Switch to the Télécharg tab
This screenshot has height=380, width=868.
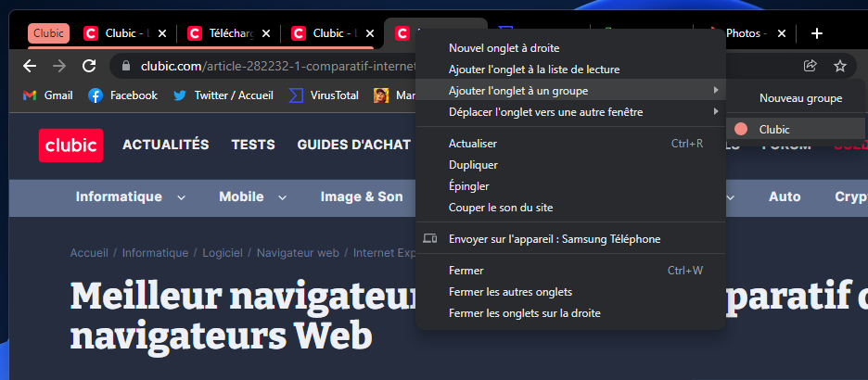(x=229, y=33)
